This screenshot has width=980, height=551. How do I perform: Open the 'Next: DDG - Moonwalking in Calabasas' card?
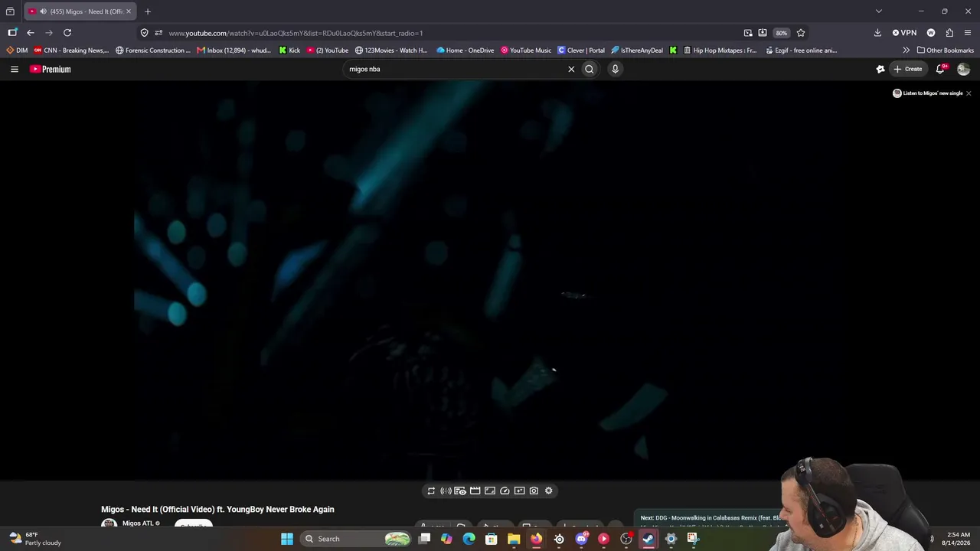pyautogui.click(x=709, y=518)
